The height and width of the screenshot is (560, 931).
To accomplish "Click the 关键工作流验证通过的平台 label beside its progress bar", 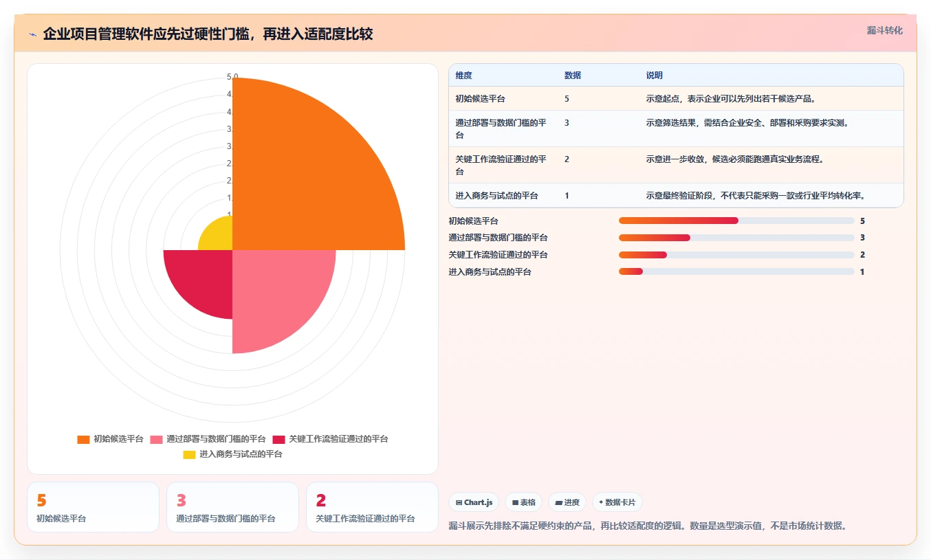I will point(498,255).
